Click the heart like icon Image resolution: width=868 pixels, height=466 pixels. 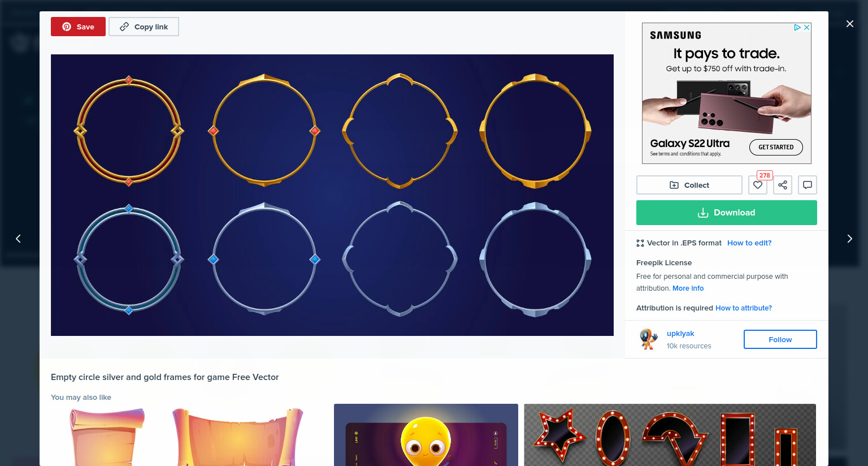pos(758,185)
